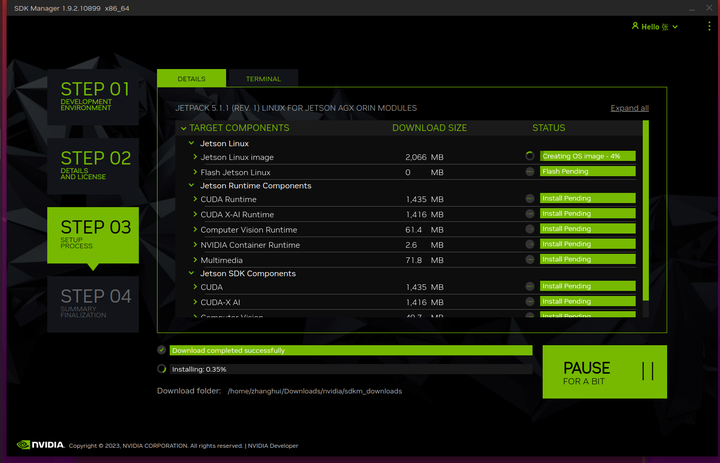Expand the Flash Jetson Linux row
720x463 pixels.
point(195,172)
